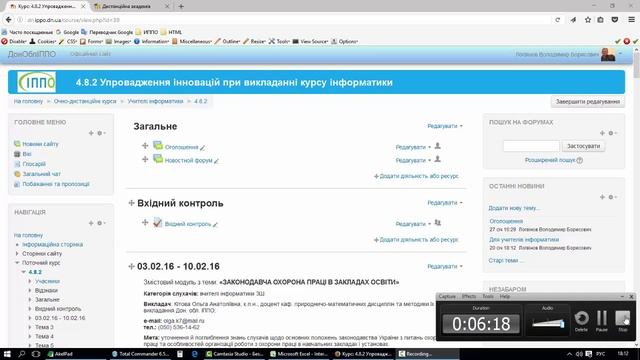Collapse Поточний курс in navigation tree
The height and width of the screenshot is (360, 640).
(x=17, y=263)
